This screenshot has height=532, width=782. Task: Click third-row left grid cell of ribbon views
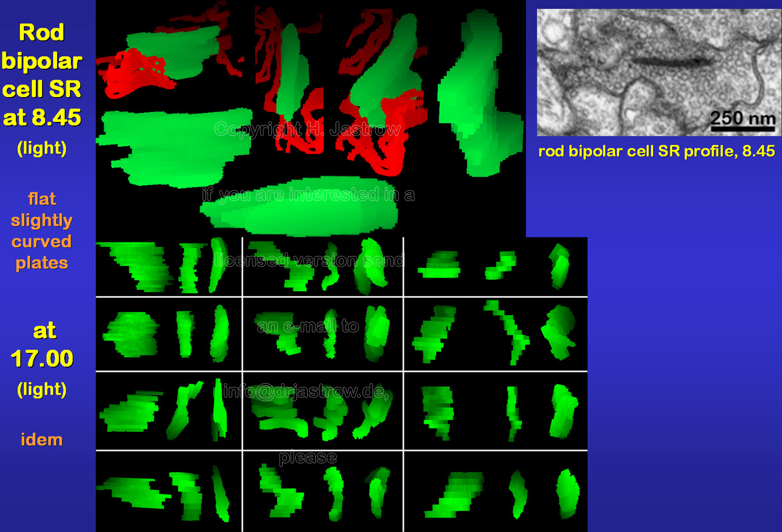[168, 411]
